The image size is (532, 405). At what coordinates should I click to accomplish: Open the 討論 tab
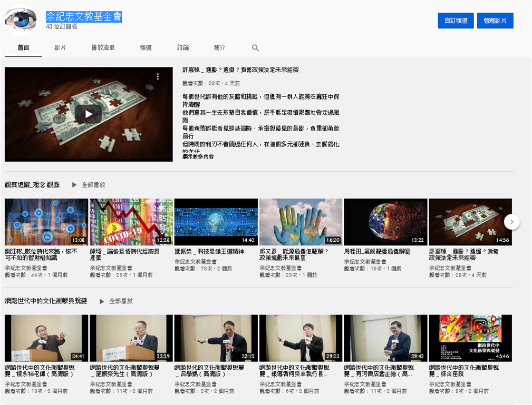coord(183,47)
